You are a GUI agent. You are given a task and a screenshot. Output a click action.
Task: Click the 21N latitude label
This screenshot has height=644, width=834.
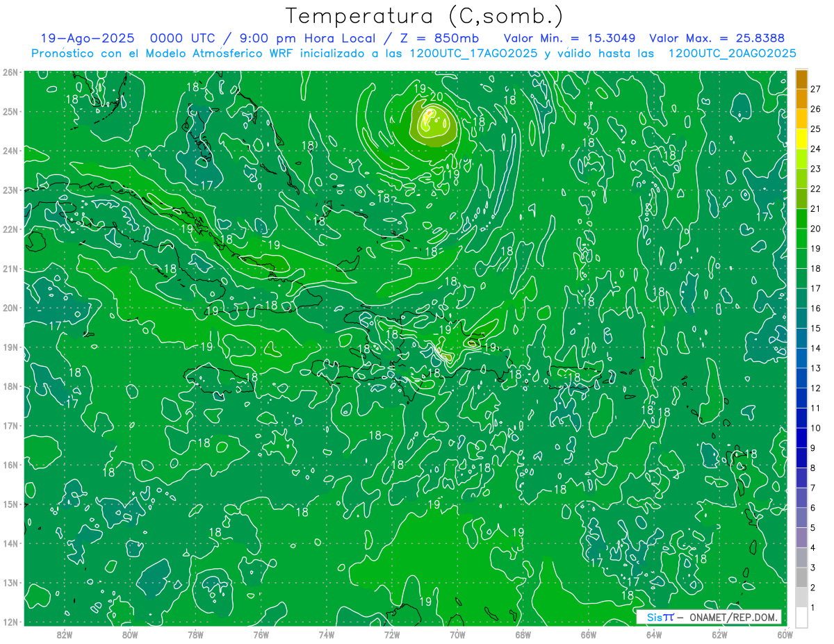10,269
